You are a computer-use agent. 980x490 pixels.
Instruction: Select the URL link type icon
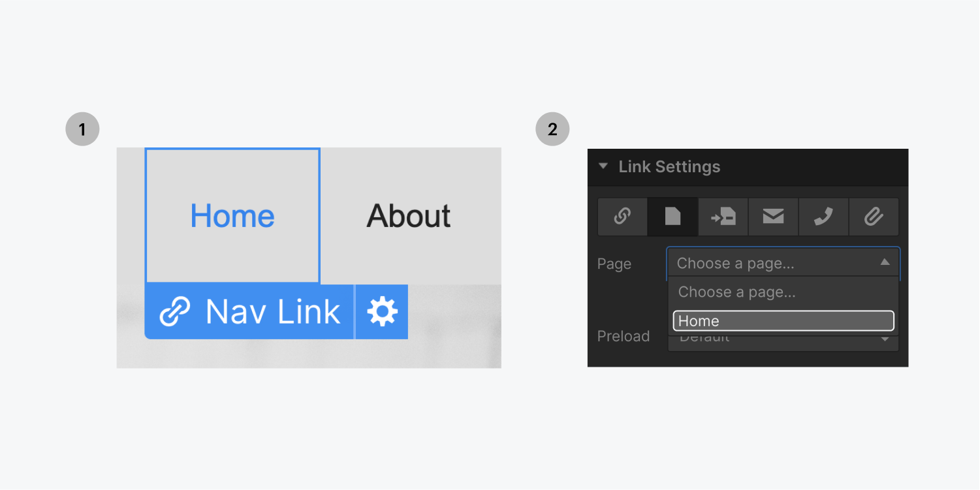[x=622, y=217]
